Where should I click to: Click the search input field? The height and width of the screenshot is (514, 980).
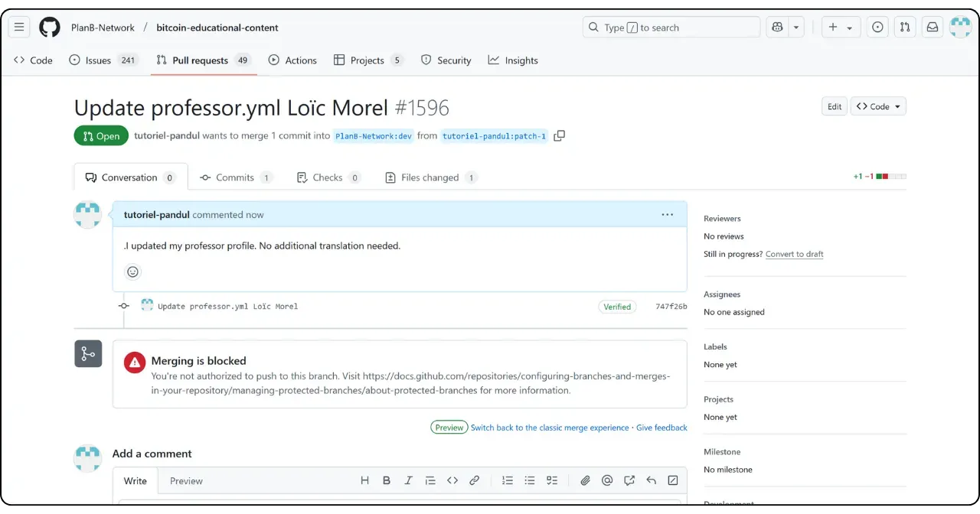[671, 28]
